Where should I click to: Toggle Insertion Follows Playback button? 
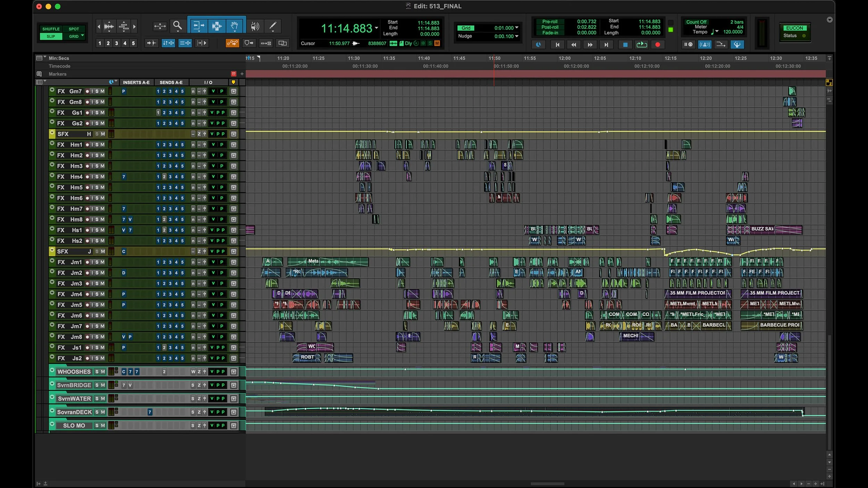click(x=202, y=43)
